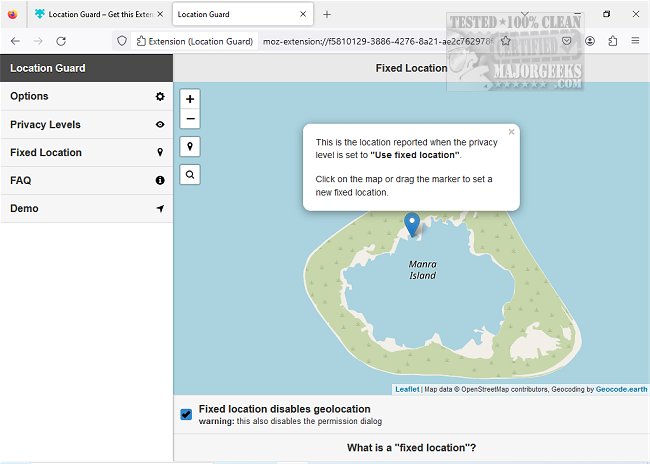This screenshot has height=464, width=650.
Task: Reload the page with the refresh icon
Action: point(61,41)
